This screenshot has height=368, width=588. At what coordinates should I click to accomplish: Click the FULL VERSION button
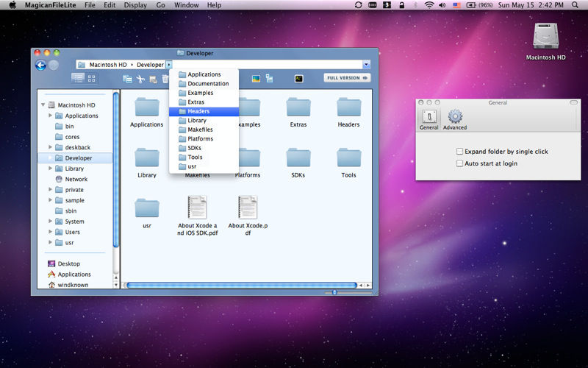pos(347,78)
